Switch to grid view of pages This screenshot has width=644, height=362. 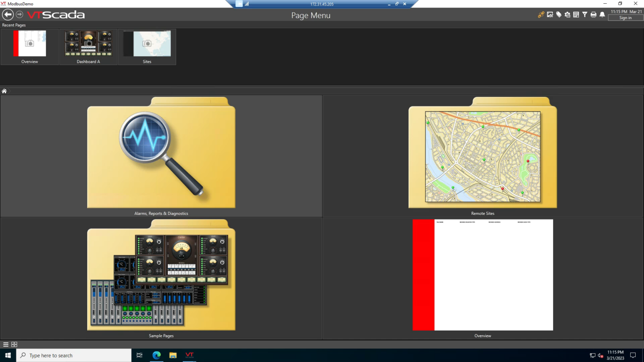click(14, 344)
